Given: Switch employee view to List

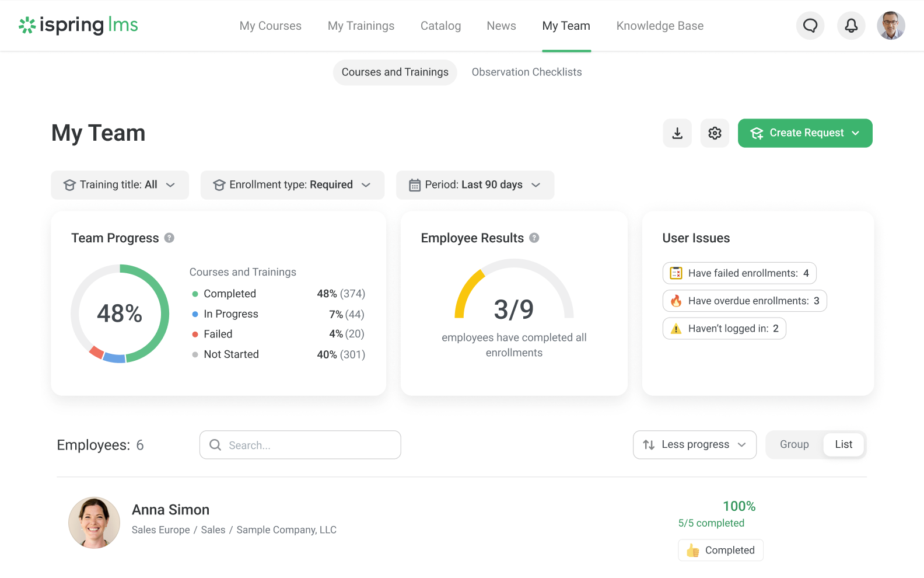Looking at the screenshot, I should tap(843, 444).
